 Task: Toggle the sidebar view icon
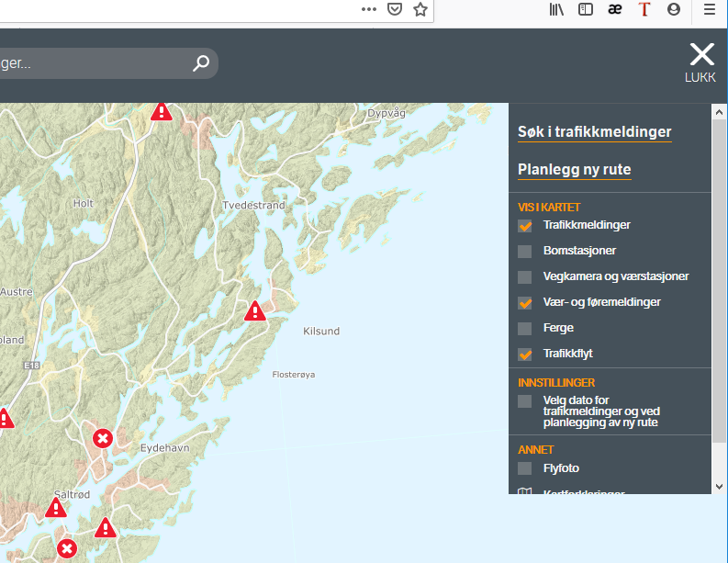tap(586, 9)
